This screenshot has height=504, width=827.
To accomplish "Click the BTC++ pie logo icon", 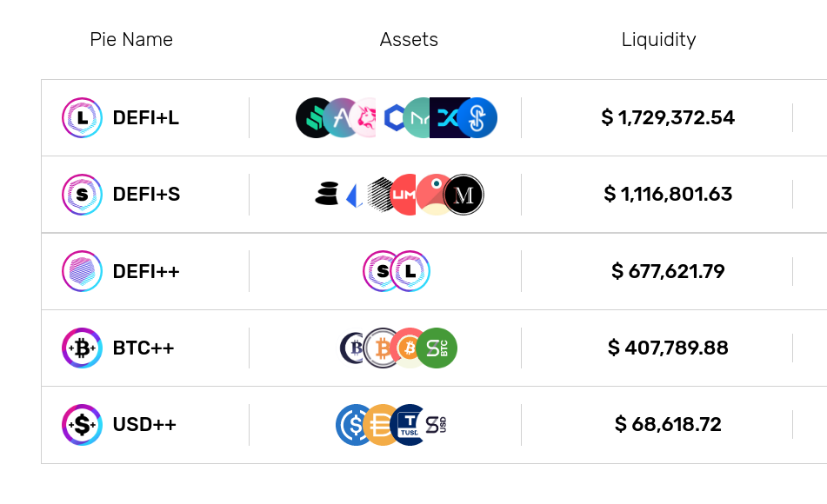I will click(83, 348).
